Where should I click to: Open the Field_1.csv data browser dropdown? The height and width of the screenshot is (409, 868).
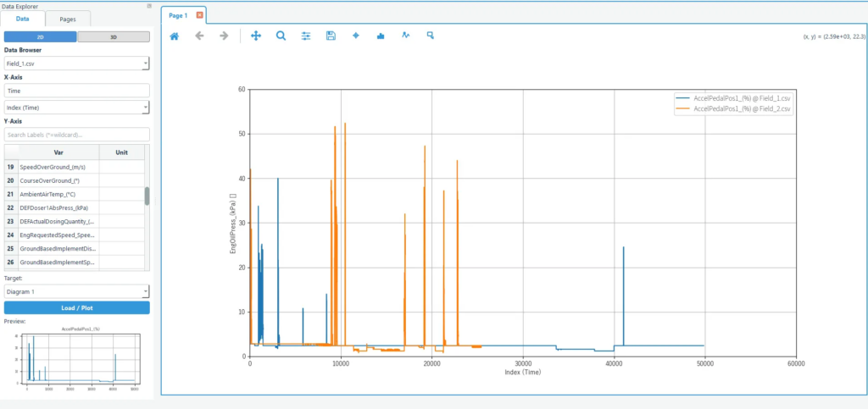pos(76,63)
